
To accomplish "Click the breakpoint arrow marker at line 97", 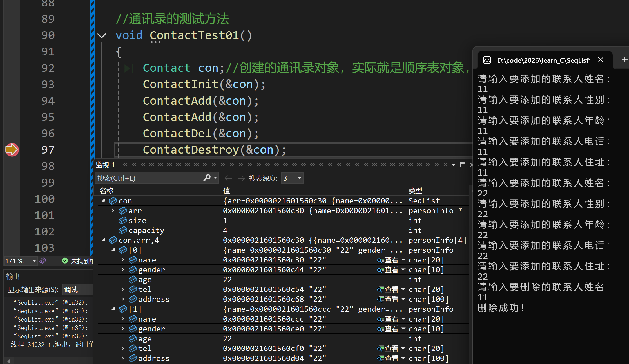I will pyautogui.click(x=12, y=150).
